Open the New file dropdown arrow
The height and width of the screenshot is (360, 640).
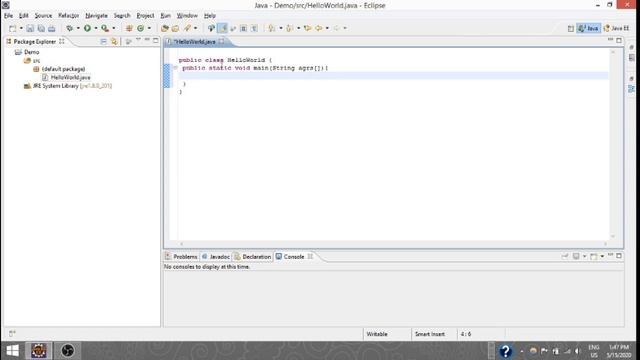coord(21,28)
